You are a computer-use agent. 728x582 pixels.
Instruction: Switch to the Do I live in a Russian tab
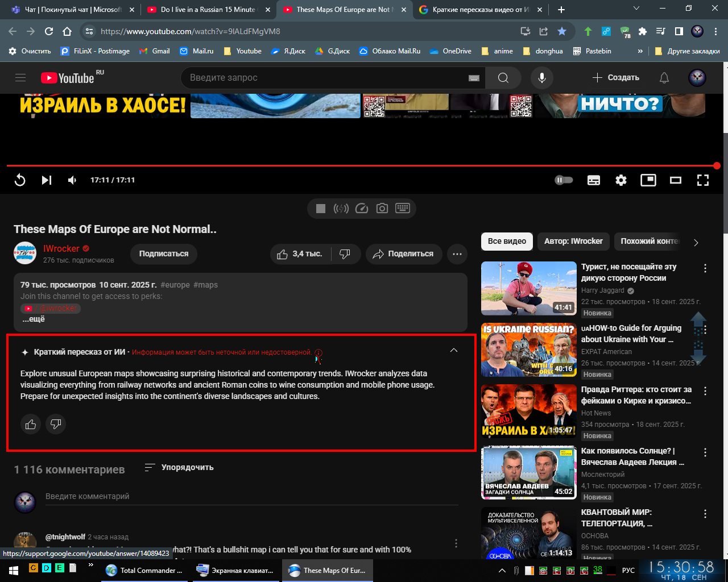208,10
